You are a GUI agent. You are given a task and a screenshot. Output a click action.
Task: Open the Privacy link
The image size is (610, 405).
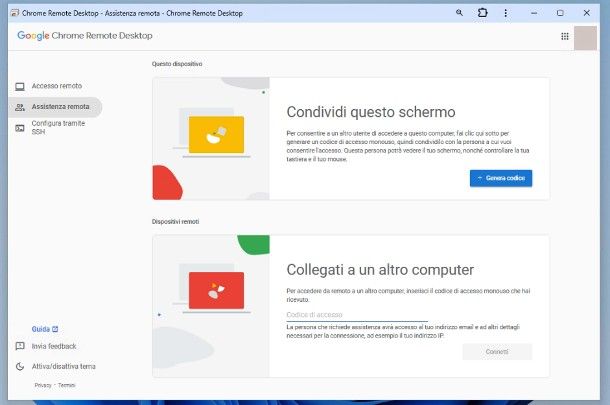[43, 385]
